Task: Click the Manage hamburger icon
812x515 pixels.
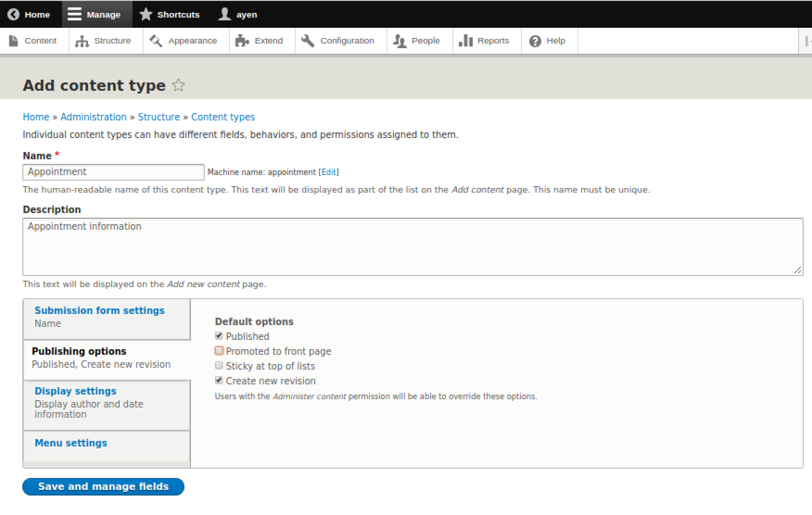Action: click(x=74, y=14)
